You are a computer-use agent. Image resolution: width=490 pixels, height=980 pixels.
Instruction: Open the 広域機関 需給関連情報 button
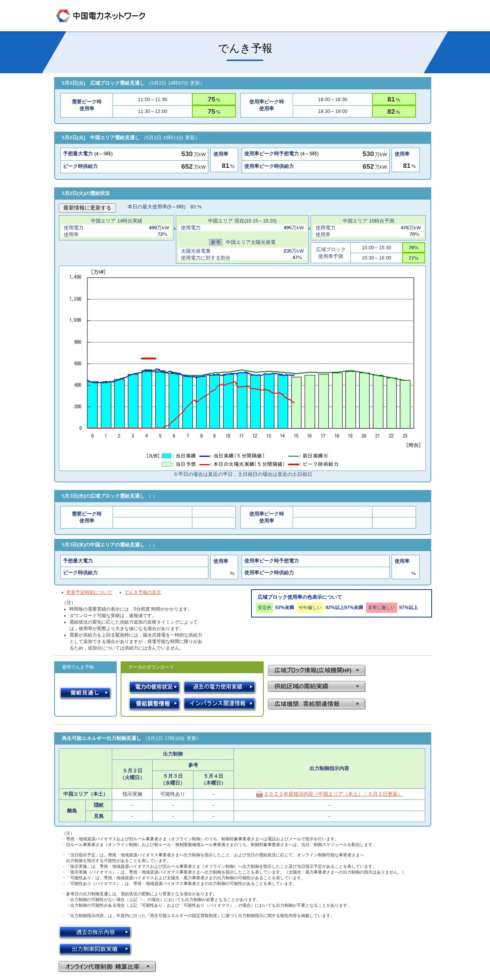point(316,704)
